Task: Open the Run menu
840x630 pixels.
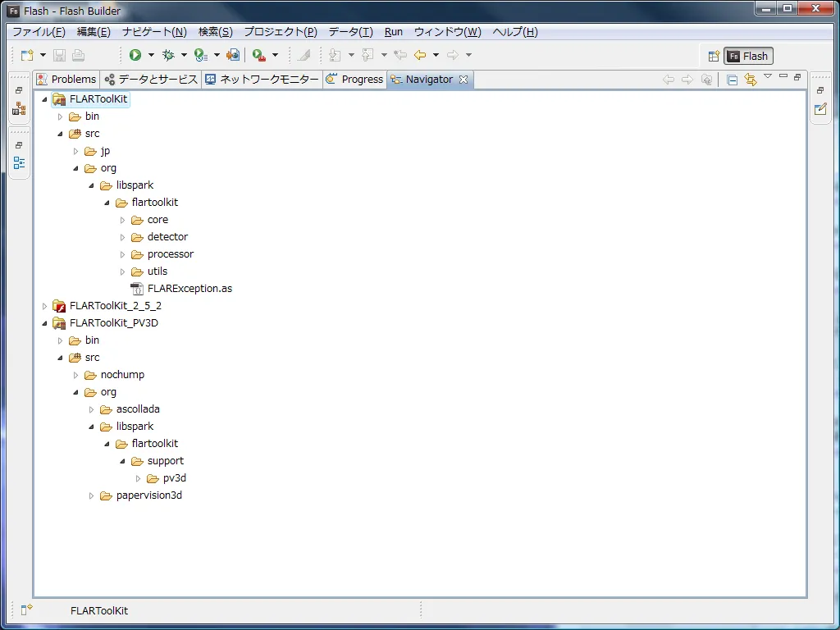Action: (x=394, y=32)
